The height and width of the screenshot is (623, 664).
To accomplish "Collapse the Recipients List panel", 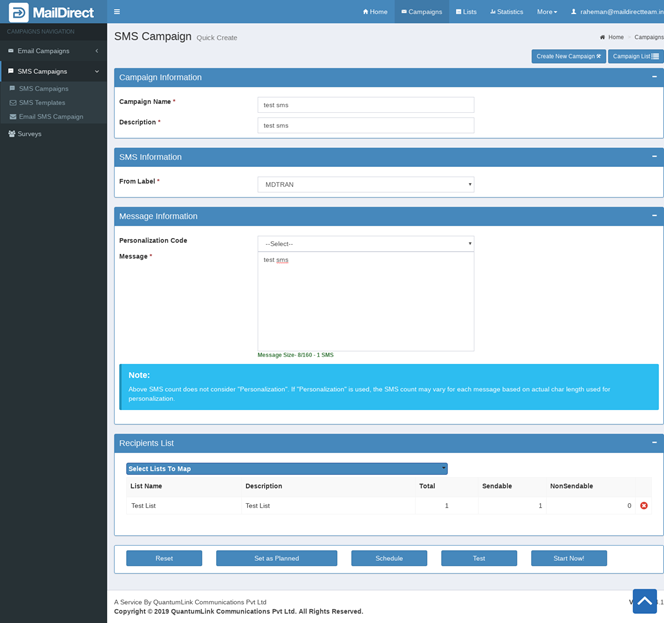I will [654, 442].
